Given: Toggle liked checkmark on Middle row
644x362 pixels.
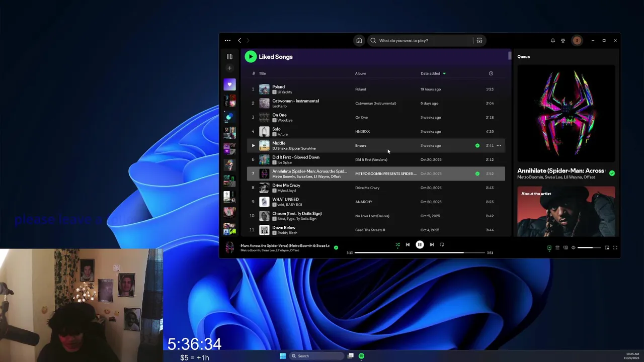Looking at the screenshot, I should point(477,145).
